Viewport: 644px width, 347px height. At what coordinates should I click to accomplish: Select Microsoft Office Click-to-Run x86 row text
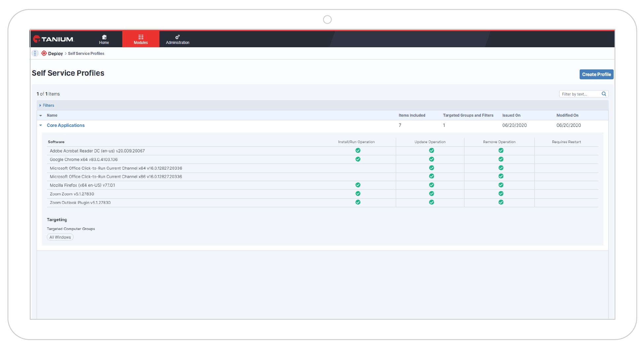[116, 177]
